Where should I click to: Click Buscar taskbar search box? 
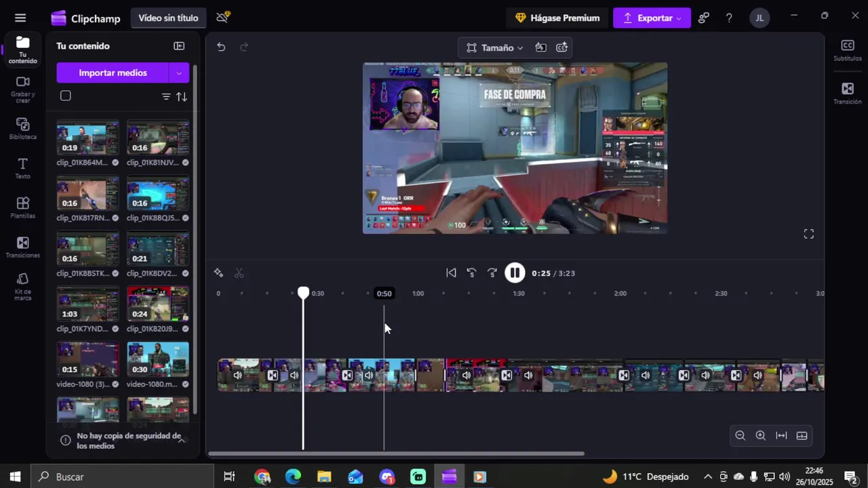pyautogui.click(x=123, y=476)
